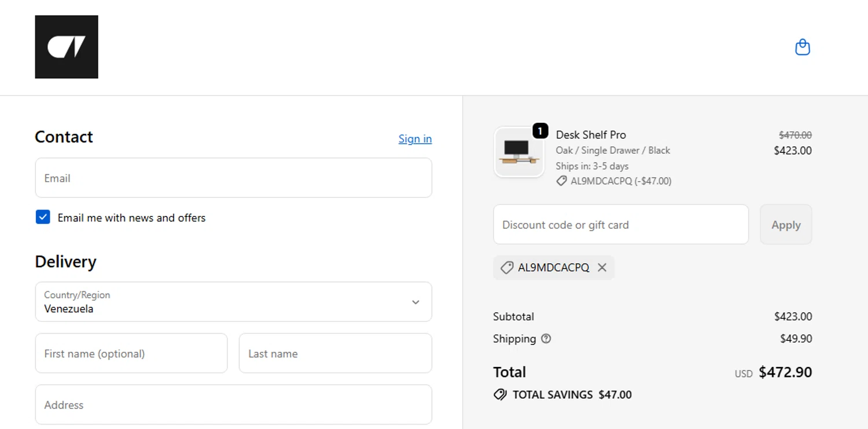
Task: Open the Country/Region dropdown
Action: [233, 302]
